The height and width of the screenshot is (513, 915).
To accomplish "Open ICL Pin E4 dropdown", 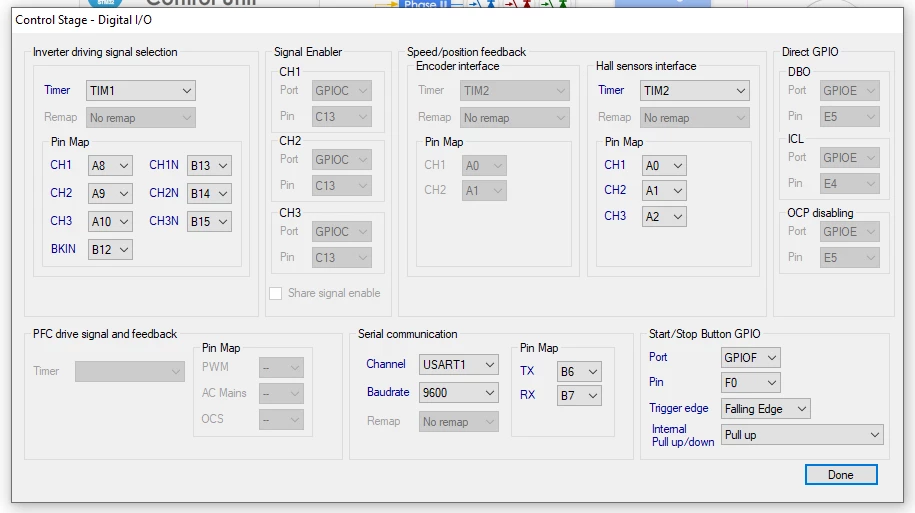I will point(850,184).
